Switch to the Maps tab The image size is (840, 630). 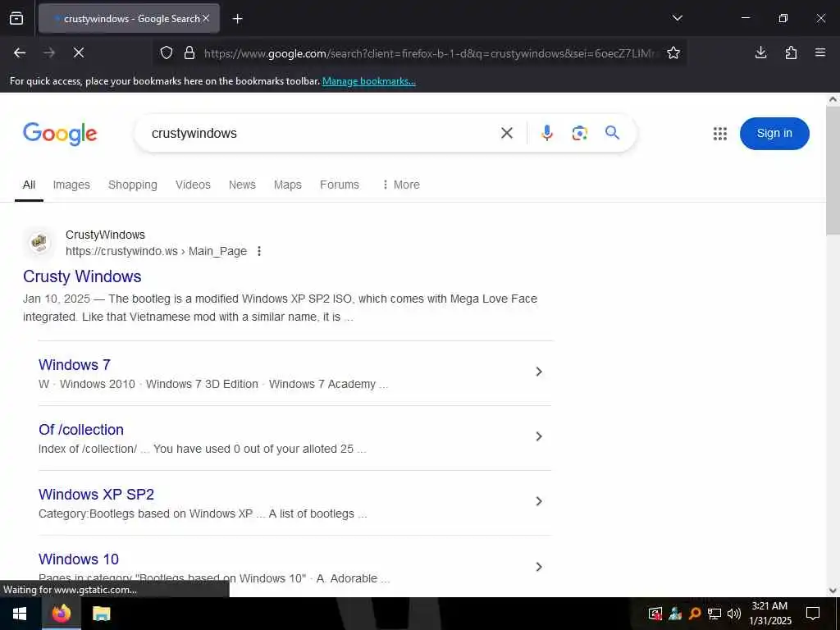pos(288,185)
